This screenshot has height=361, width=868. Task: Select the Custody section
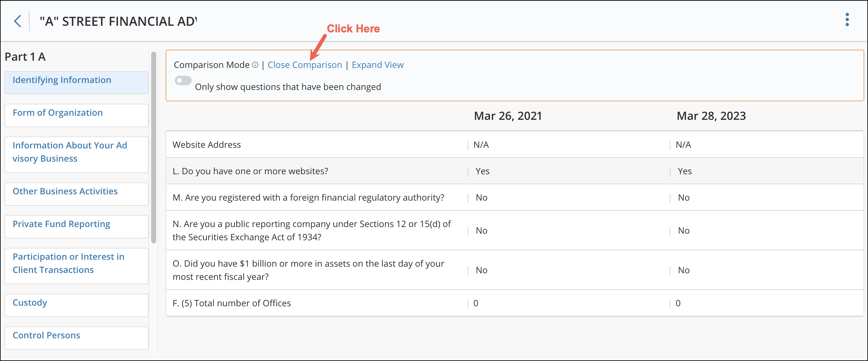point(30,302)
